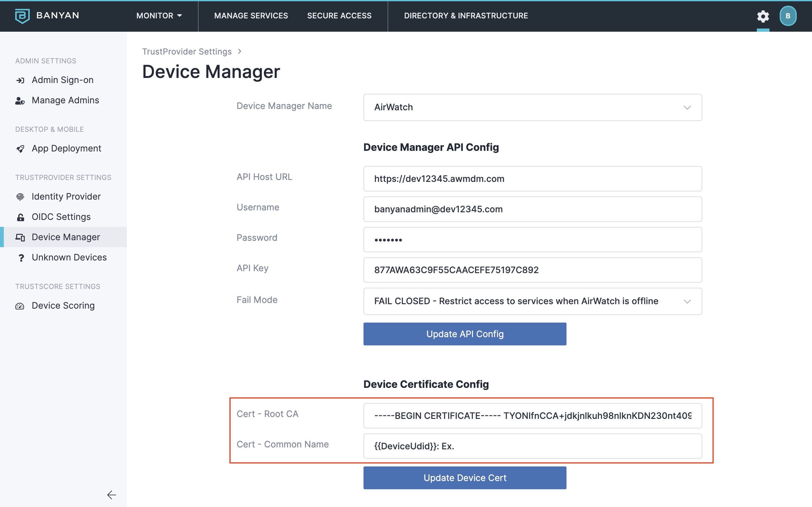Screen dimensions: 812x507
Task: Collapse the sidebar with the left arrow
Action: [x=111, y=495]
